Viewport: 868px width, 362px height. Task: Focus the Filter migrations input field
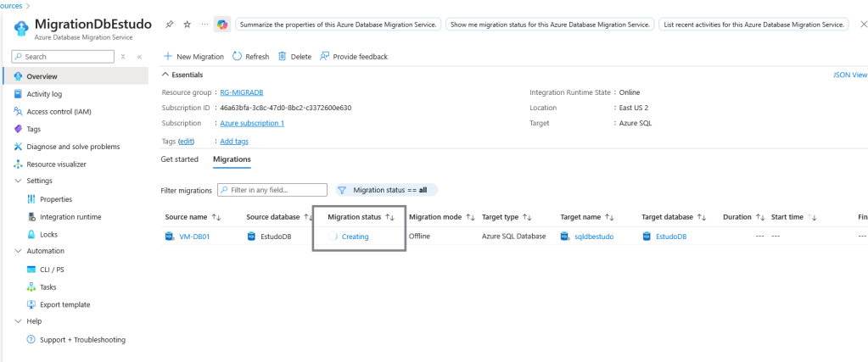tap(273, 190)
